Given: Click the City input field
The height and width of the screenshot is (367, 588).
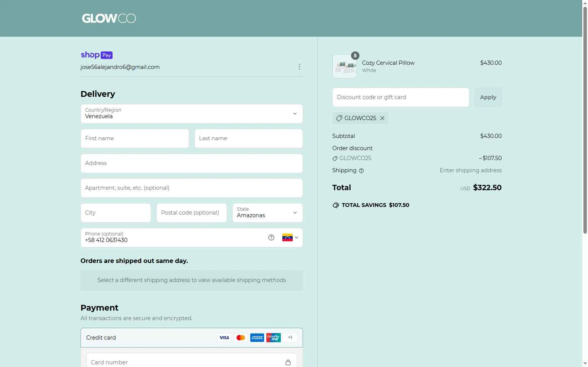Looking at the screenshot, I should 116,213.
